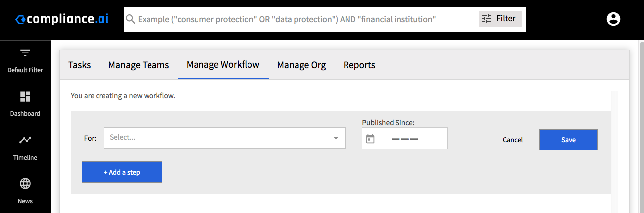
Task: Click the Save button
Action: (x=568, y=140)
